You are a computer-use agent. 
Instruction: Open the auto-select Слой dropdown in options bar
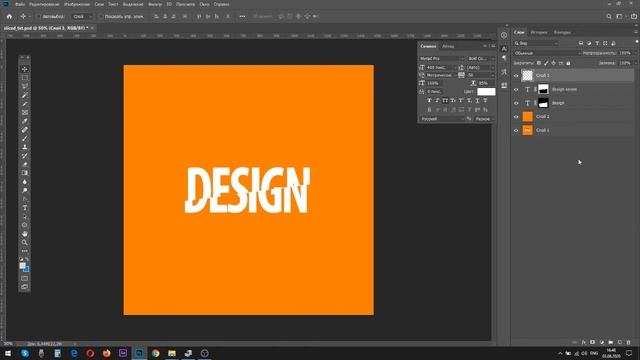pyautogui.click(x=82, y=16)
